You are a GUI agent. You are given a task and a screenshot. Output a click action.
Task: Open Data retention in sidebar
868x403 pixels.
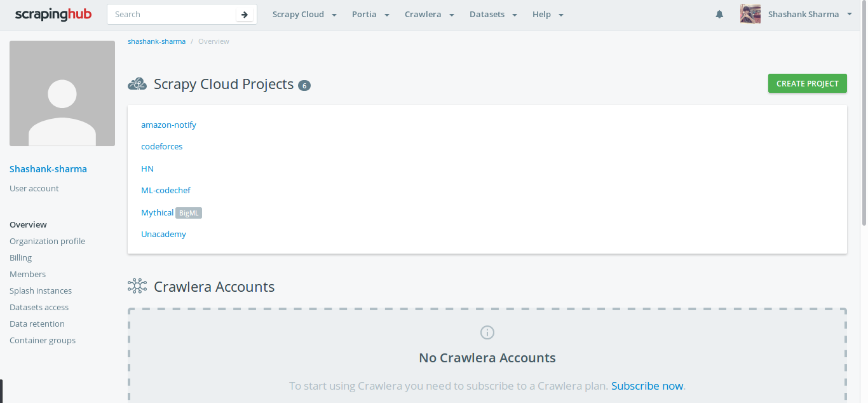(37, 324)
